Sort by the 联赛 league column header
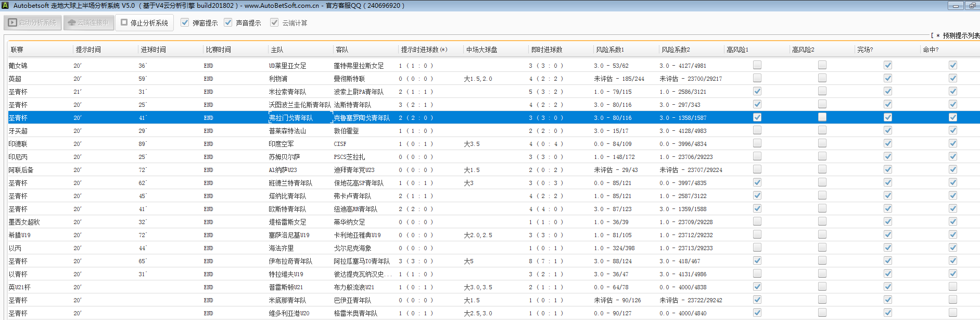This screenshot has width=980, height=320. tap(17, 50)
